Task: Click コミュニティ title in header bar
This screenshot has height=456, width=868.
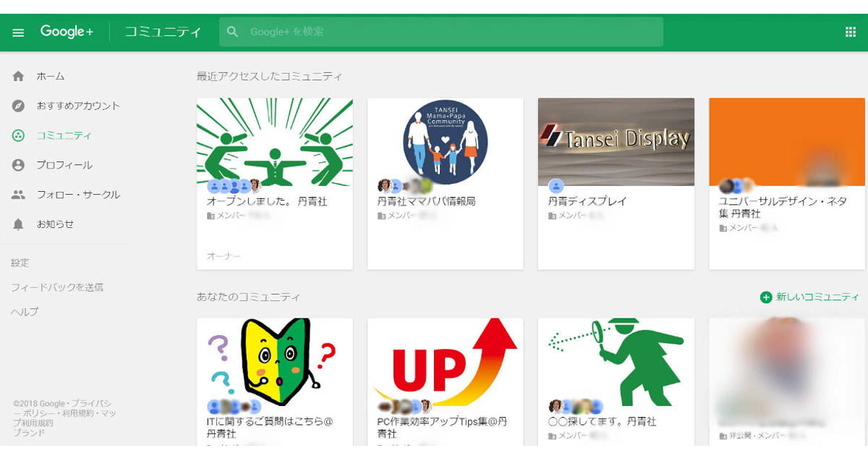Action: [163, 32]
